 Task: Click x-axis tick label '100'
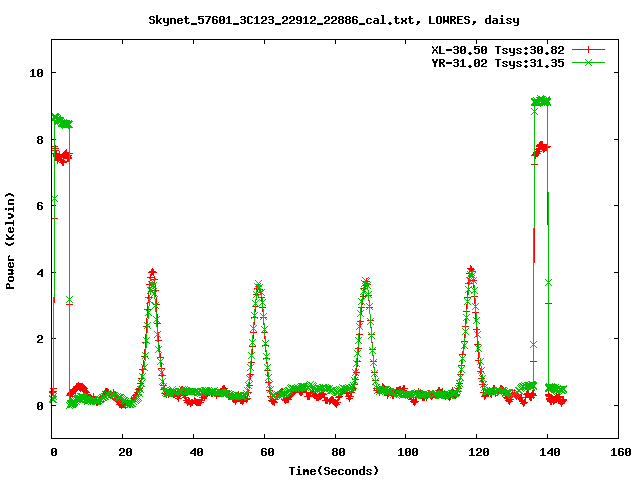408,452
